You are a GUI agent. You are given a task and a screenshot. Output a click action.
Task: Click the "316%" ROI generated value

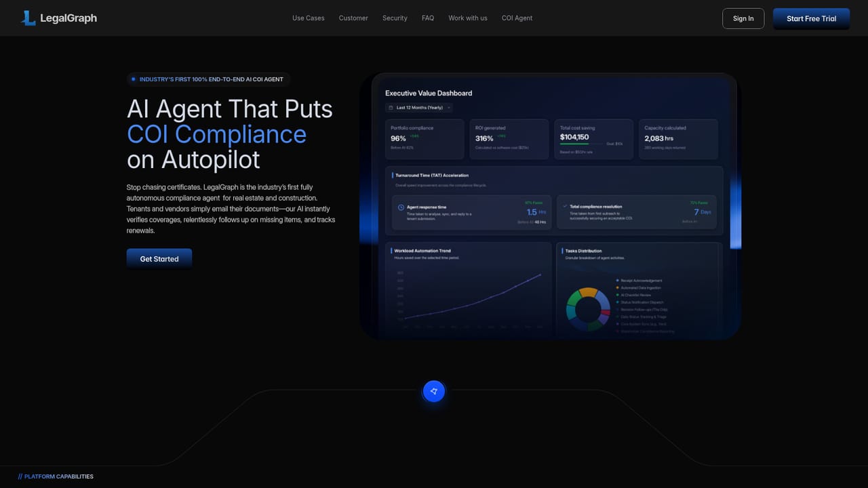[484, 139]
